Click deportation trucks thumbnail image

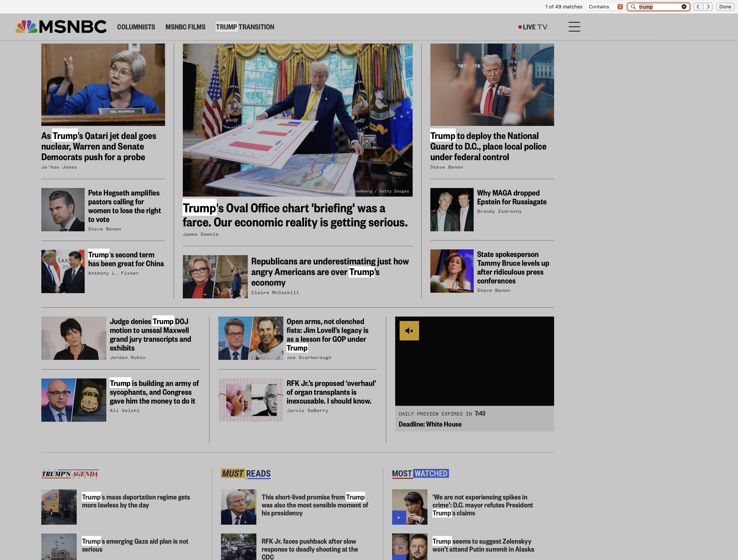(59, 507)
